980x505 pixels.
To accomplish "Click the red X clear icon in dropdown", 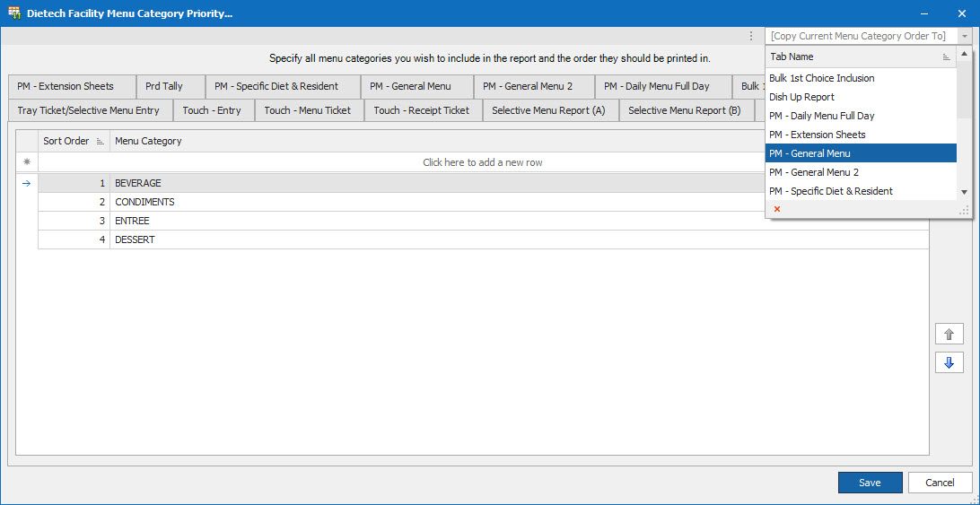I will point(777,209).
